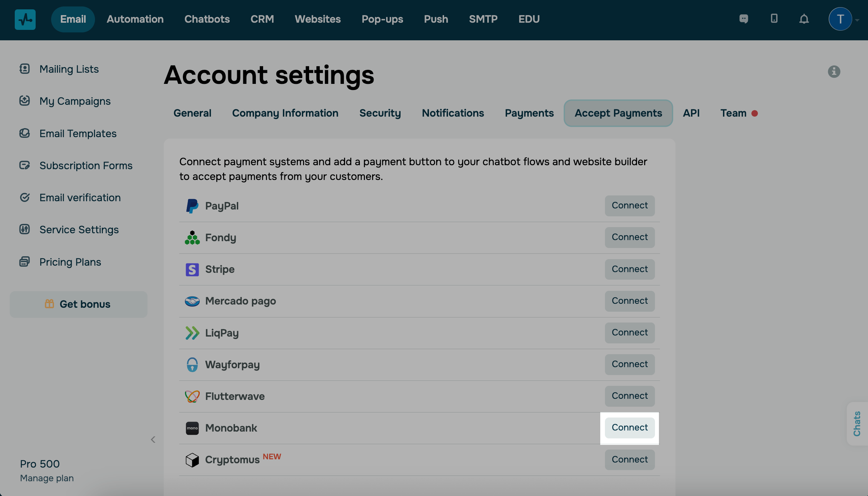The width and height of the screenshot is (868, 496).
Task: Switch to the Security tab
Action: 380,113
